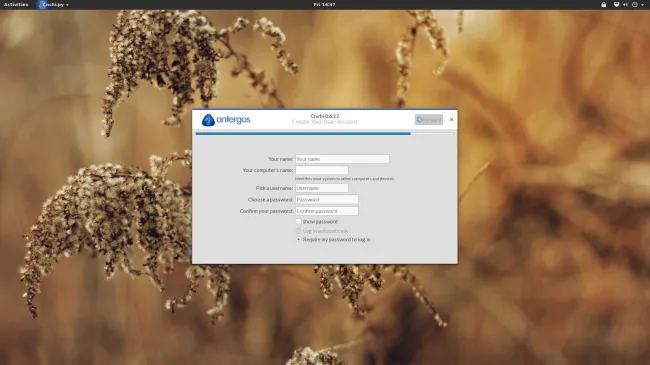The width and height of the screenshot is (650, 365).
Task: Open the Cnchi.py application menu
Action: point(53,5)
